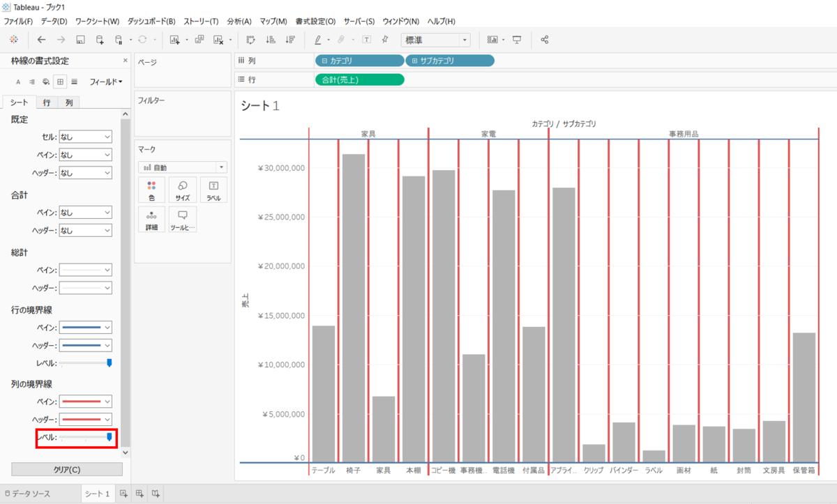Click the sort ascending toolbar icon

pos(271,40)
